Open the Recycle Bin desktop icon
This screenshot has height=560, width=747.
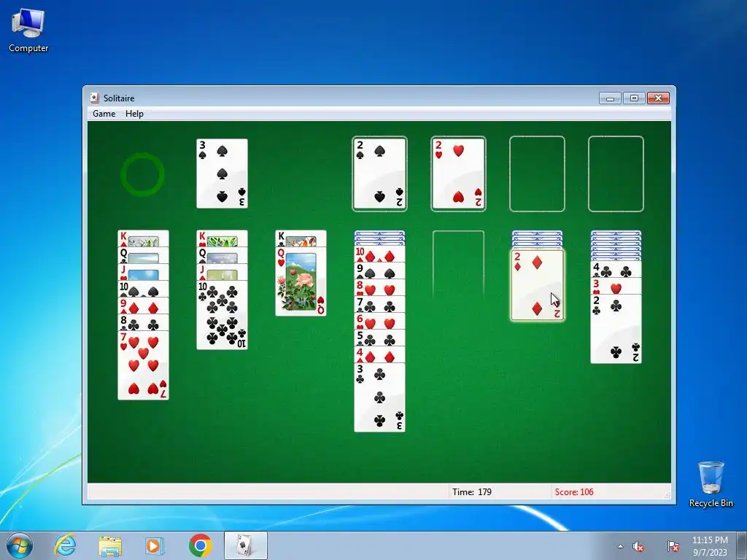[711, 484]
